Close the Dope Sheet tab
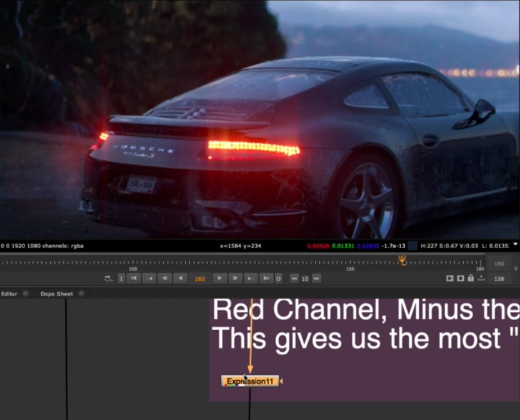The image size is (520, 420). (x=81, y=294)
